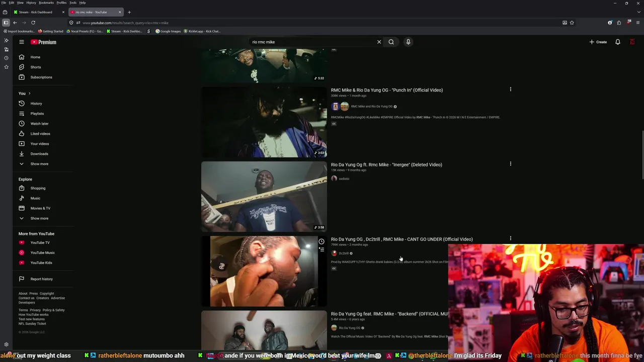Viewport: 644px width, 362px height.
Task: Open Watch later list
Action: 39,124
